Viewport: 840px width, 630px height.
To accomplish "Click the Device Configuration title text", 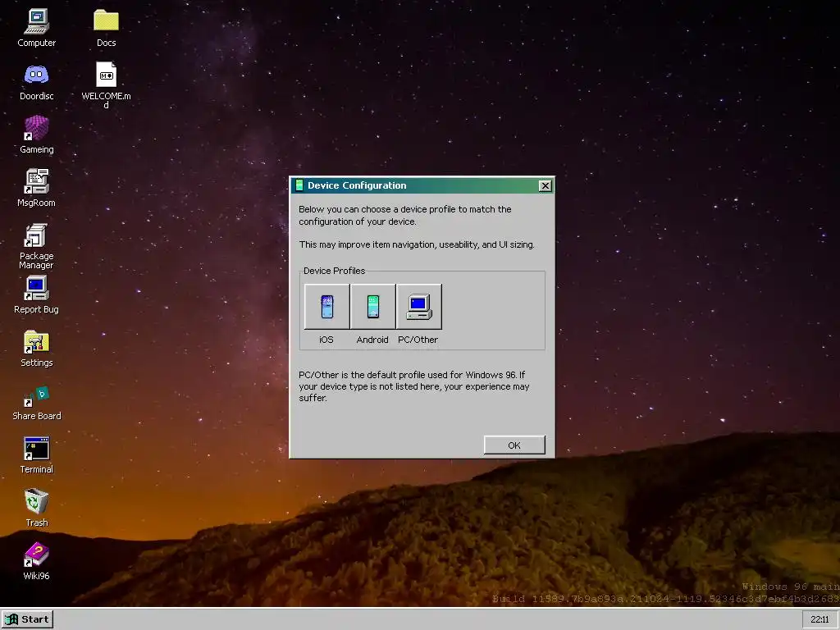I will coord(357,185).
